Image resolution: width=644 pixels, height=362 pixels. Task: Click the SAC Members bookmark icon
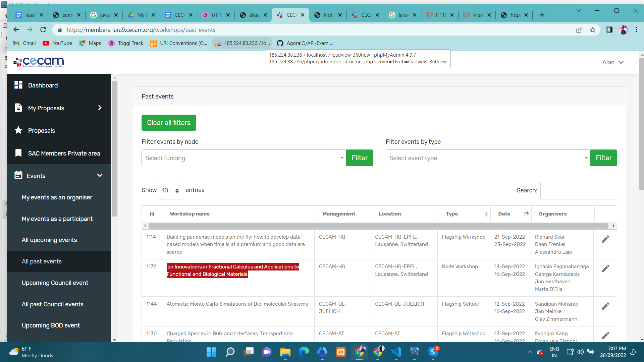click(18, 153)
